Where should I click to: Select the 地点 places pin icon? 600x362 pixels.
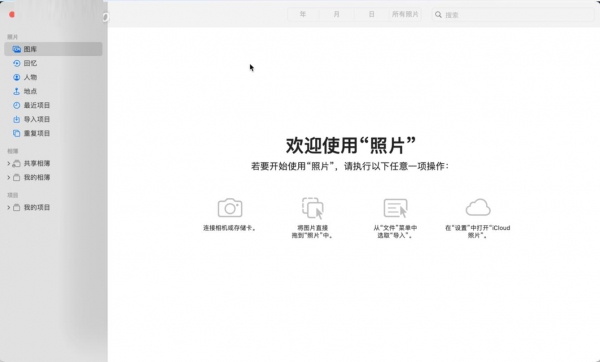[16, 91]
